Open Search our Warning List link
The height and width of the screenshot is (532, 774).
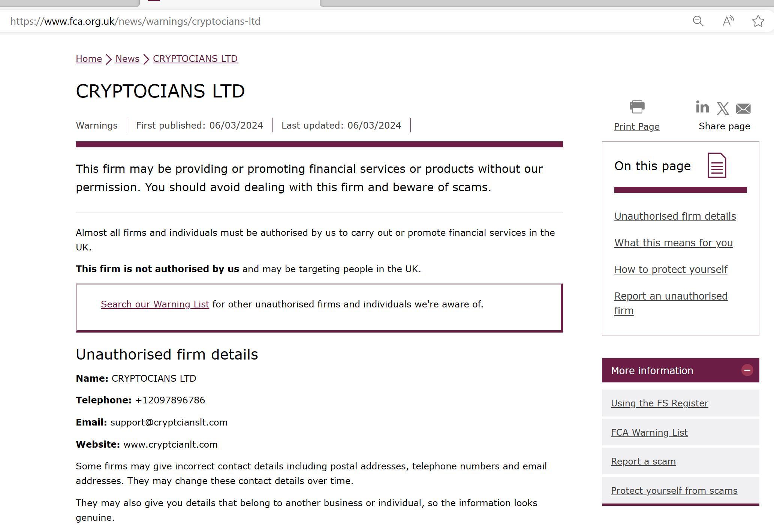[155, 304]
